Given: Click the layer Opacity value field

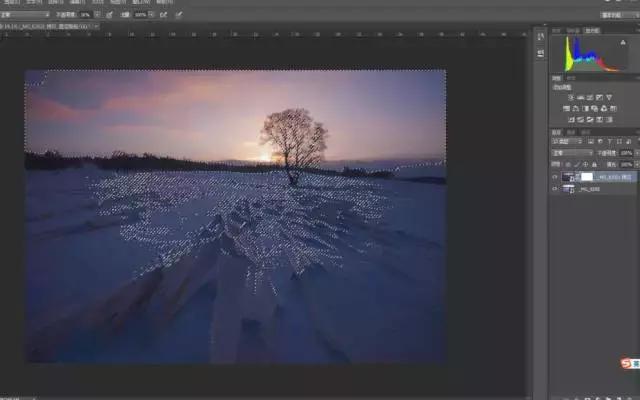Looking at the screenshot, I should pyautogui.click(x=627, y=154).
